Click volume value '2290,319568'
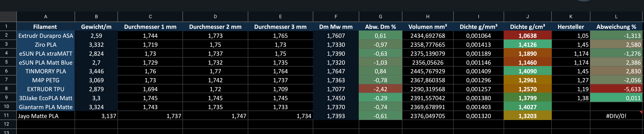Viewport: 644px width, 134px height. (428, 89)
